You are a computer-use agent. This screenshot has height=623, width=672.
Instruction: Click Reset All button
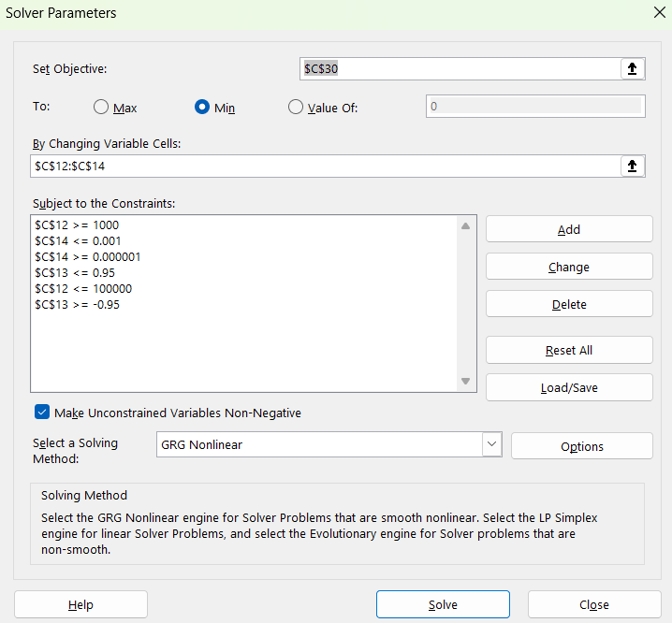click(x=568, y=350)
